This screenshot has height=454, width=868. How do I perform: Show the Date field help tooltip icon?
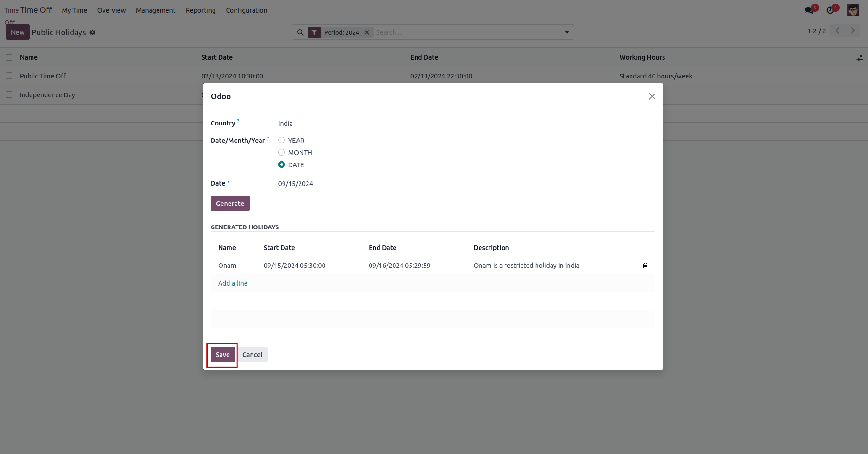(x=229, y=181)
